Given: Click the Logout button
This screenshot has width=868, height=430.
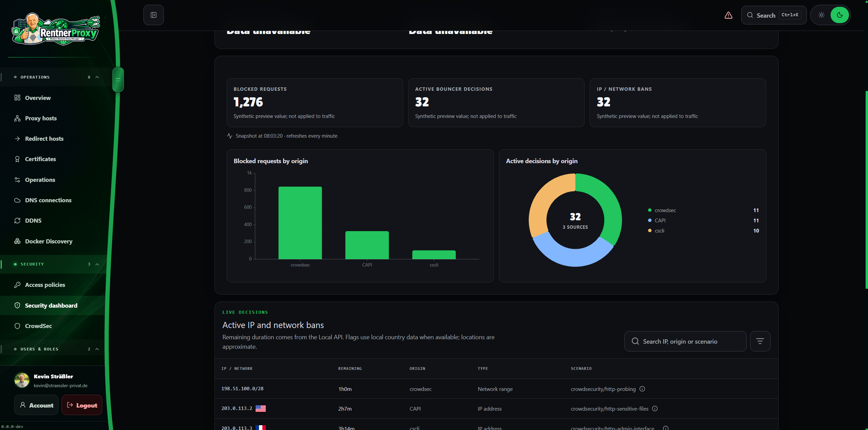Looking at the screenshot, I should click(x=82, y=405).
